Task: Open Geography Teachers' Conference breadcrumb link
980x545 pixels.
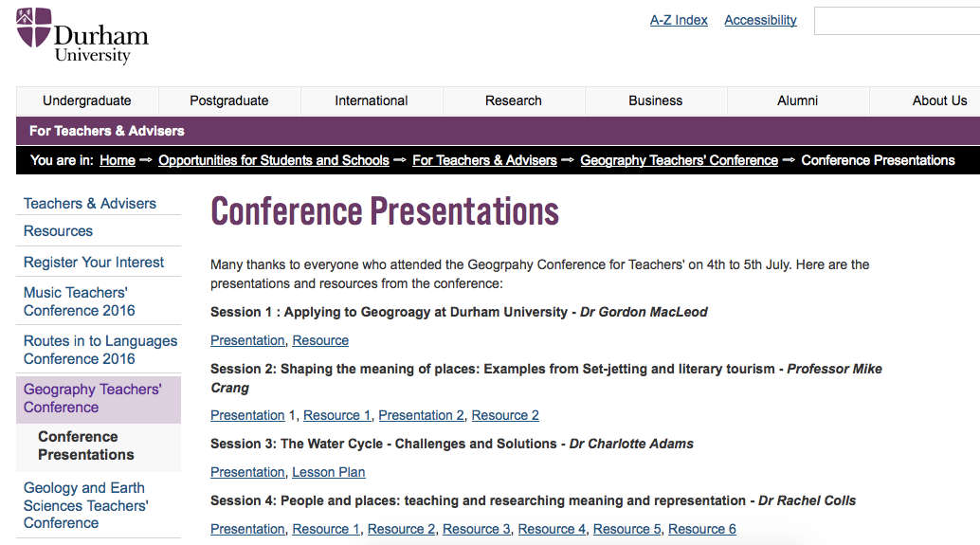Action: (680, 160)
